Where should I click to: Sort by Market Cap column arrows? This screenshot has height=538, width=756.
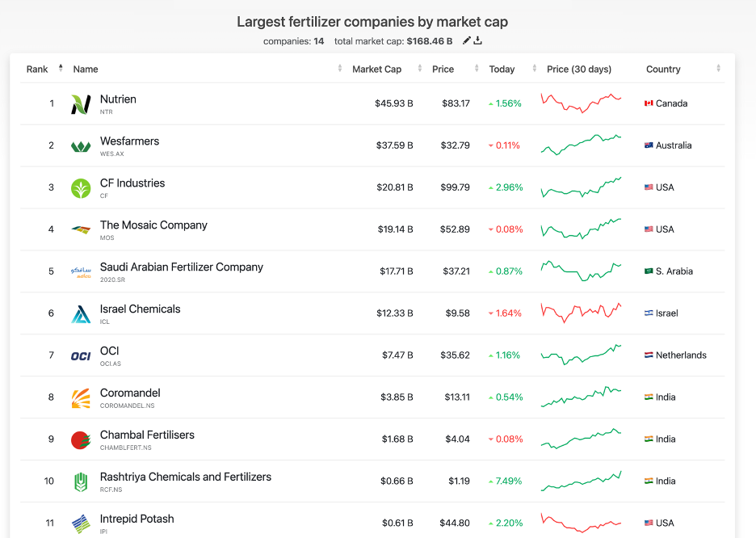(x=420, y=68)
